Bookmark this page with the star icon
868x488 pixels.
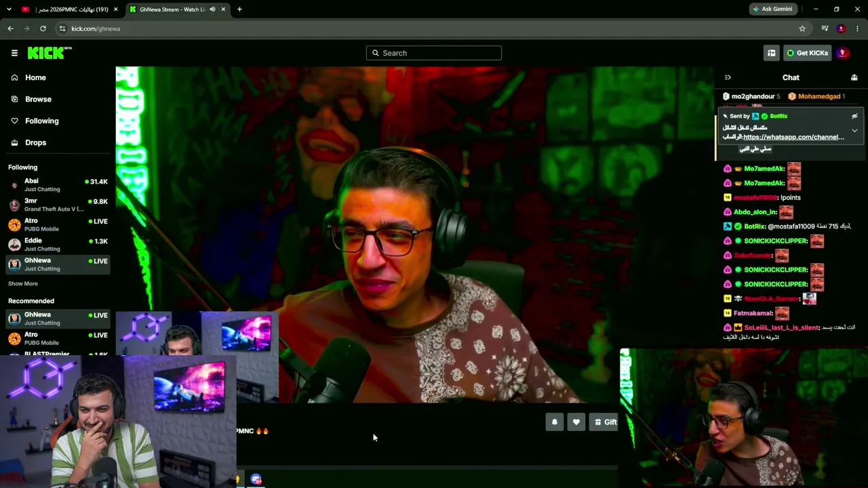click(x=802, y=28)
